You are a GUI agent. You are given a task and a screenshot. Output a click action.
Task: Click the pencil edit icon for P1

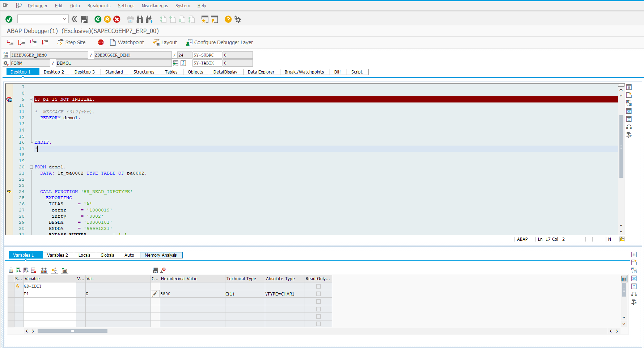(x=155, y=294)
